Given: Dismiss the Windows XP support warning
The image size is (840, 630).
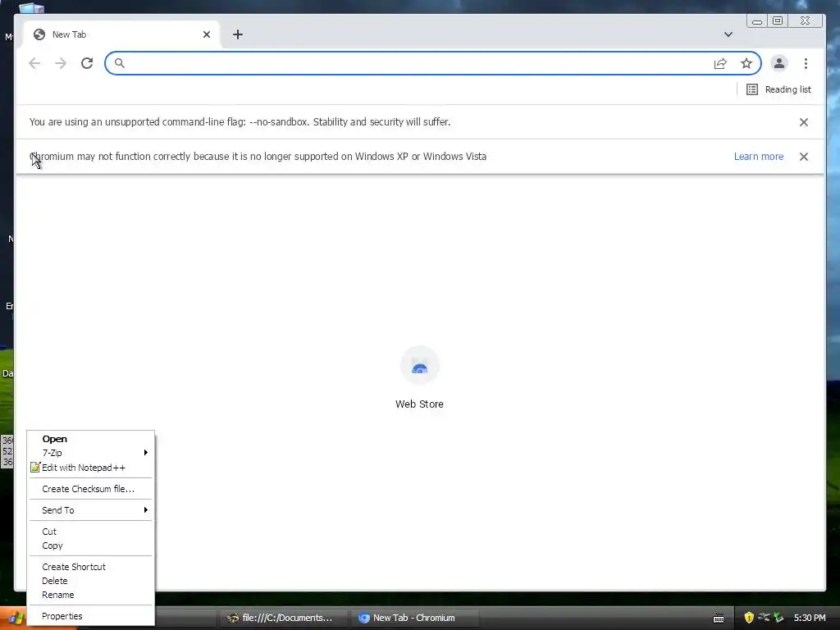Looking at the screenshot, I should [x=804, y=157].
